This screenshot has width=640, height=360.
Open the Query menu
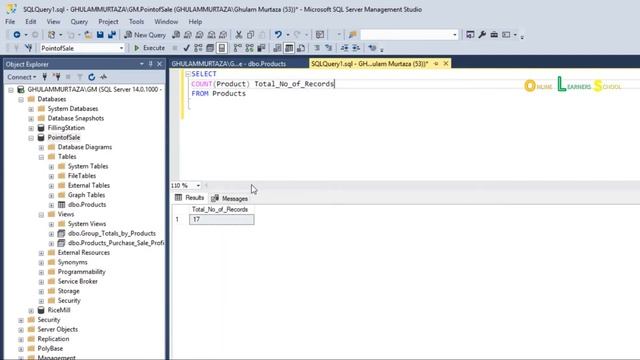pos(79,22)
